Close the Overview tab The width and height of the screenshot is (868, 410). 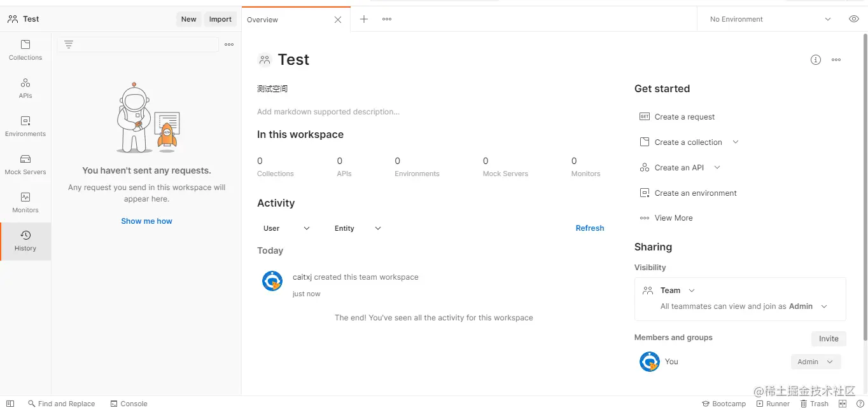tap(338, 20)
